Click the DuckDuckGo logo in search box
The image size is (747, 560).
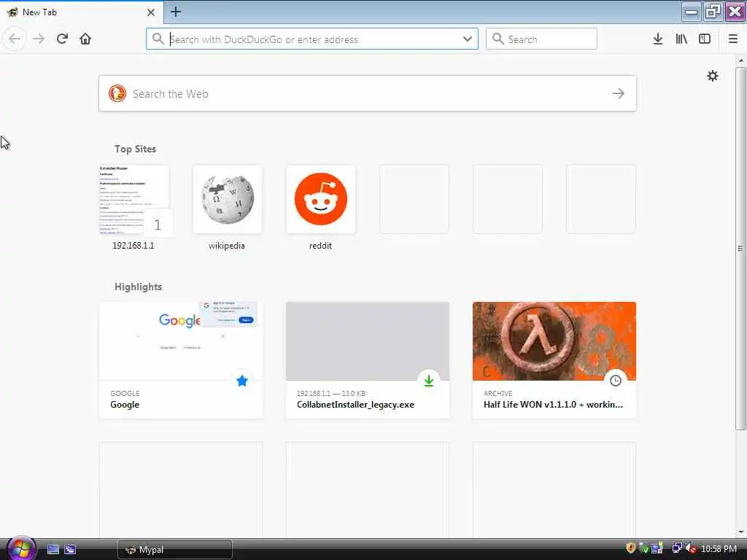coord(117,93)
